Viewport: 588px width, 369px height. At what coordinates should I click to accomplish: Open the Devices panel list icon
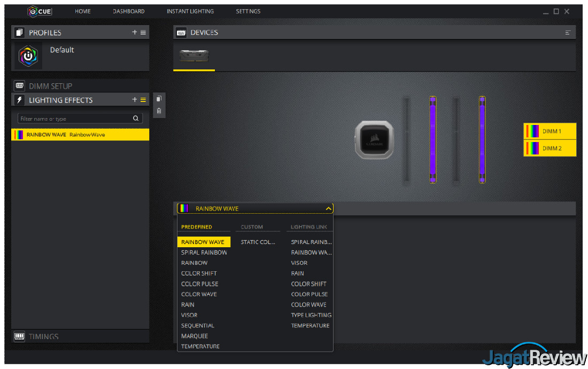coord(568,33)
